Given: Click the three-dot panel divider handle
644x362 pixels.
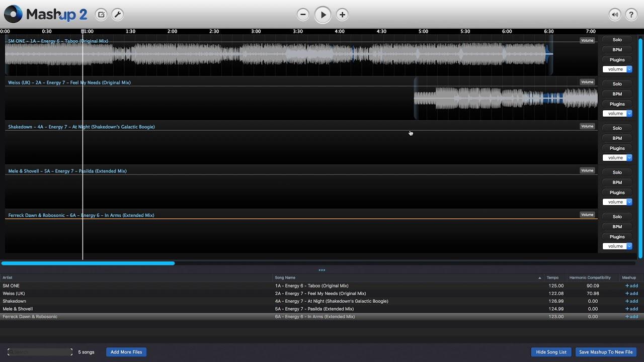Looking at the screenshot, I should (322, 270).
